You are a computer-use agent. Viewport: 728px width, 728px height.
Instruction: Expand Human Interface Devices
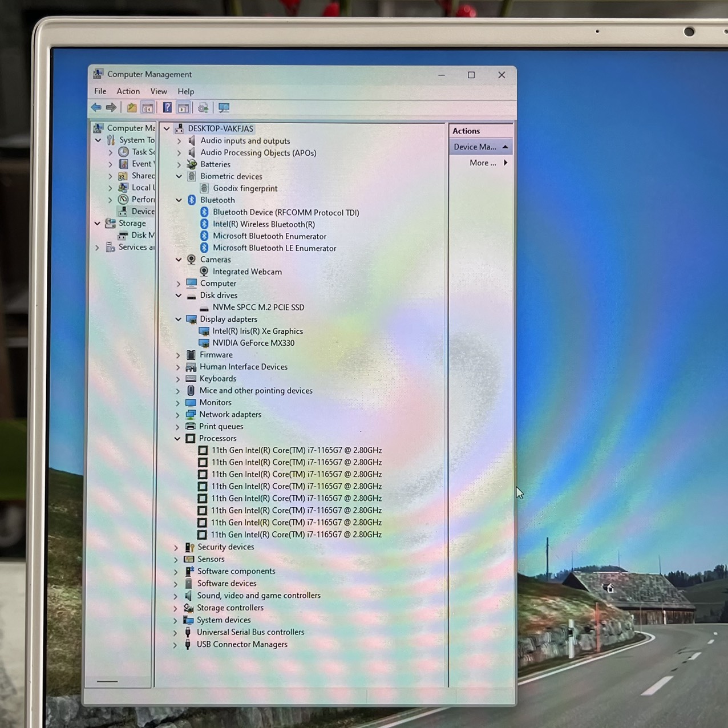coord(178,367)
